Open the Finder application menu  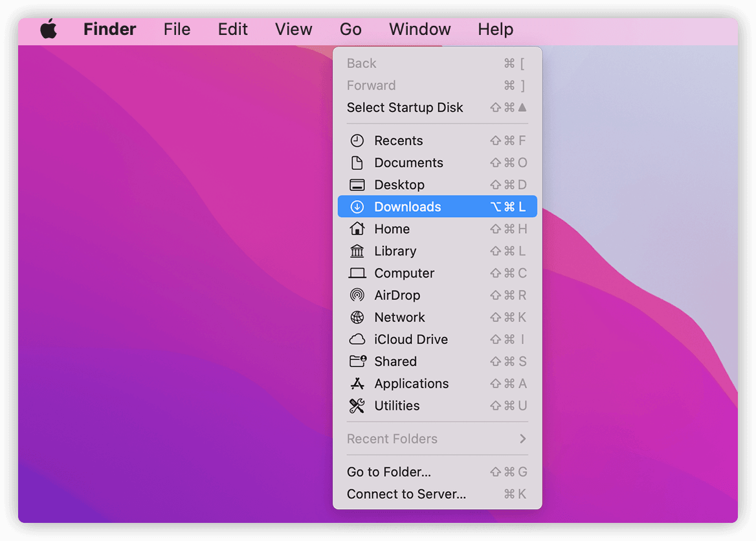click(109, 29)
